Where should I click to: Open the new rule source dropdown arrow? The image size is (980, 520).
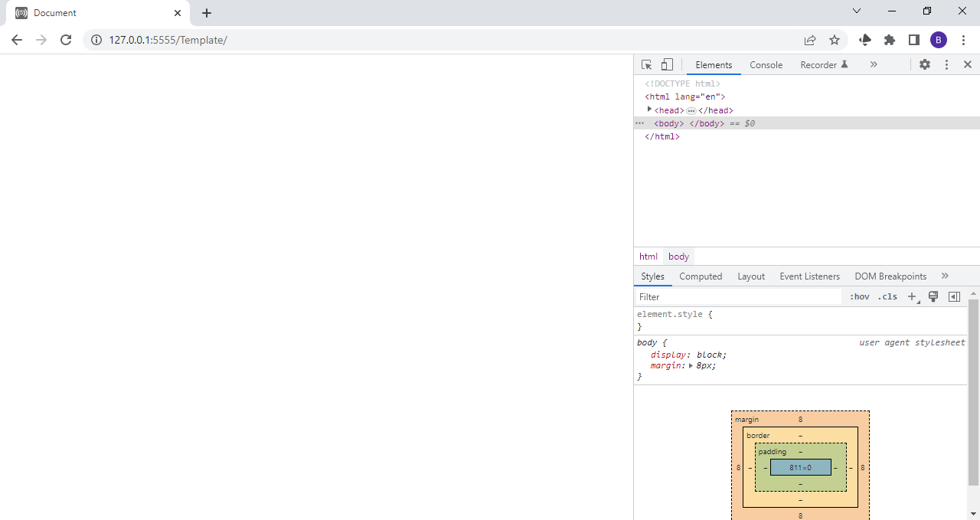(918, 301)
